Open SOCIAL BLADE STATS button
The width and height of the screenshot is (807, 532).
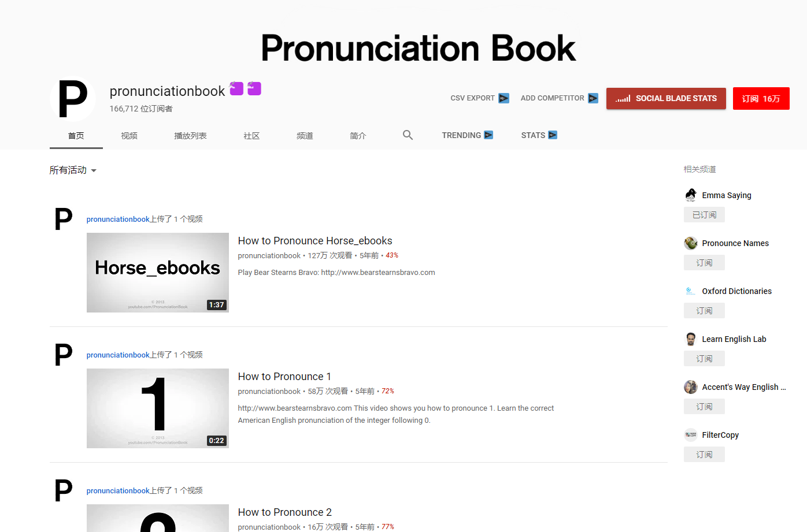click(x=666, y=99)
